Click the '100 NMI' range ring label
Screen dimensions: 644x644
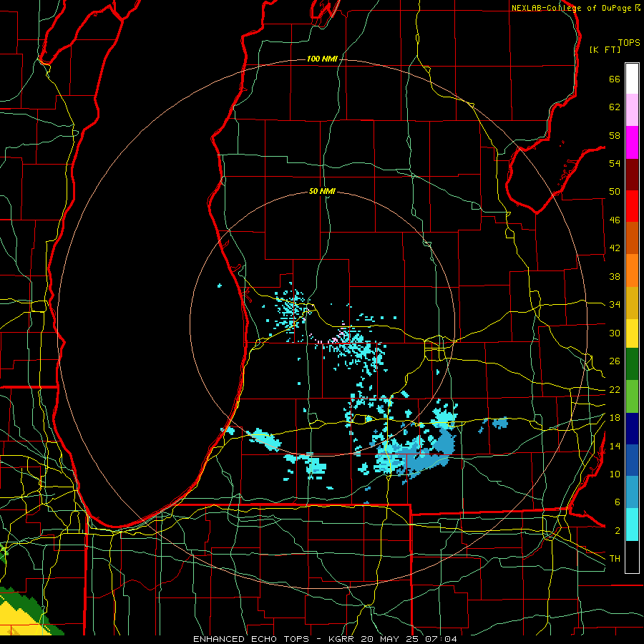(x=322, y=59)
